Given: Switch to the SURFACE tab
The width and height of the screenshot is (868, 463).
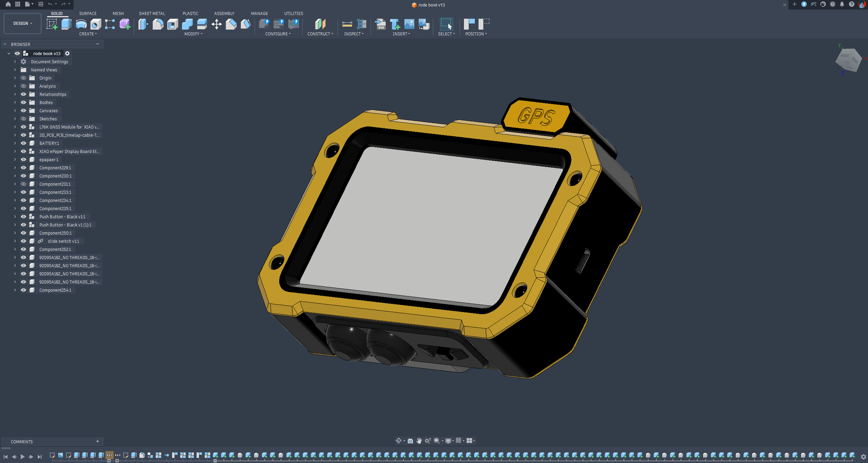Looking at the screenshot, I should [88, 13].
